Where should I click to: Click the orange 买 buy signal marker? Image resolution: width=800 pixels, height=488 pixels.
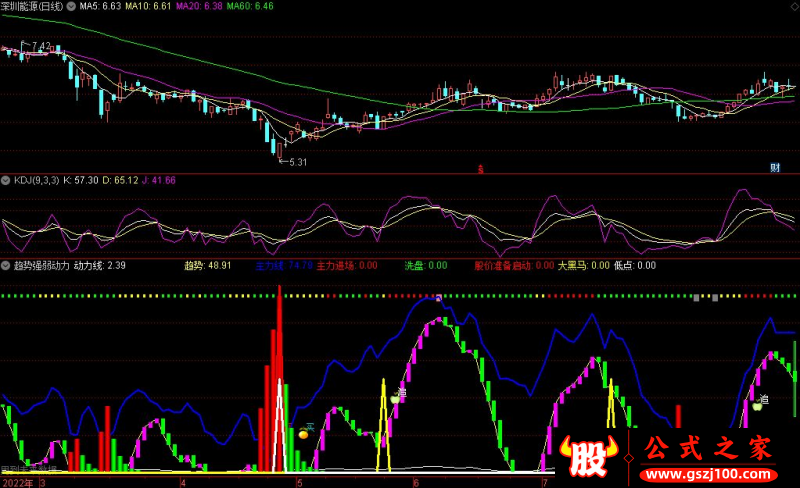point(305,432)
